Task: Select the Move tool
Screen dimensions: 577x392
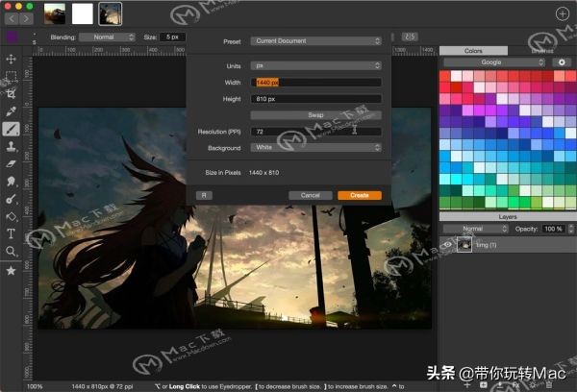Action: click(x=11, y=59)
